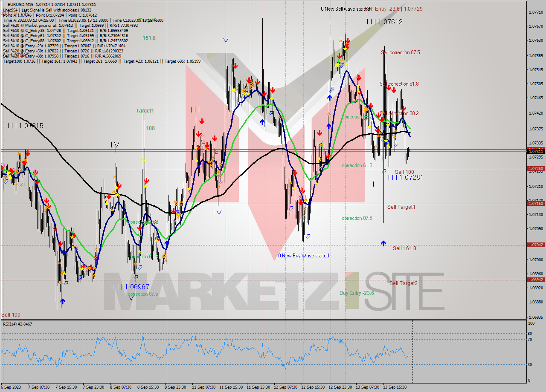The image size is (546, 392).
Task: Click the '7 Sep 15:30' time axis label
Action: pos(67,387)
